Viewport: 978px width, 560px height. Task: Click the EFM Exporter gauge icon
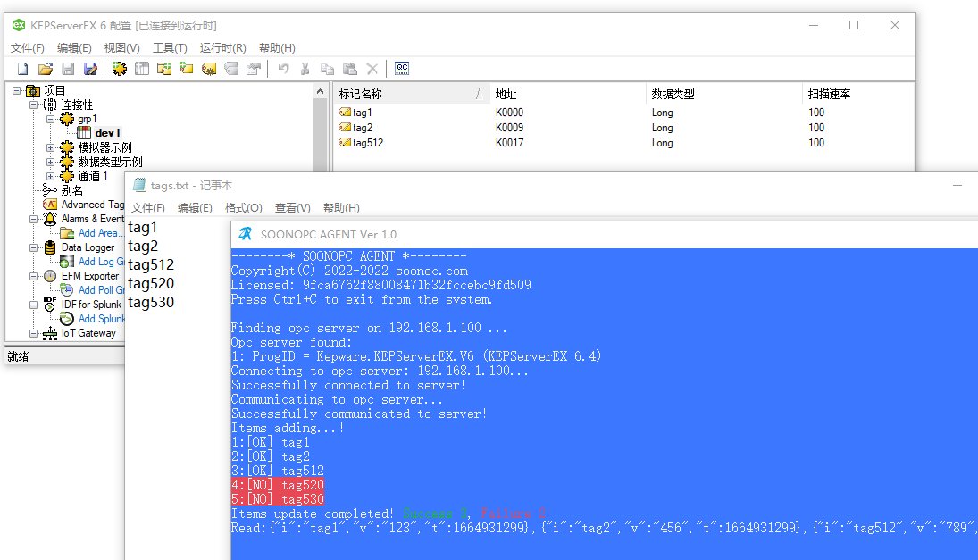click(50, 276)
